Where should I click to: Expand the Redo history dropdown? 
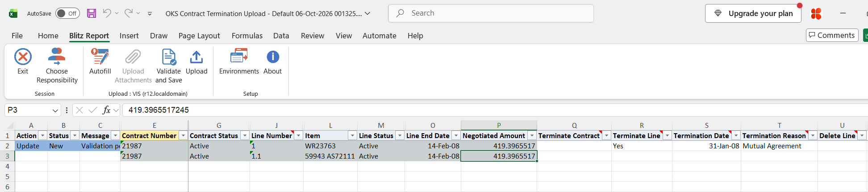[x=138, y=13]
